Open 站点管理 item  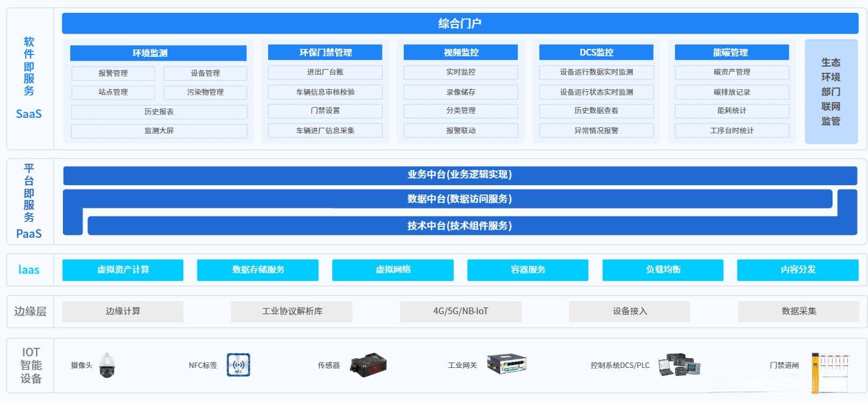pos(113,92)
